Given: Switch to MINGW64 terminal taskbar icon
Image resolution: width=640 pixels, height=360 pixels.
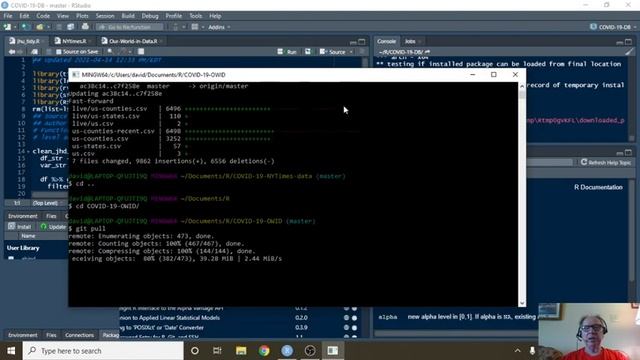Looking at the screenshot, I should (333, 351).
